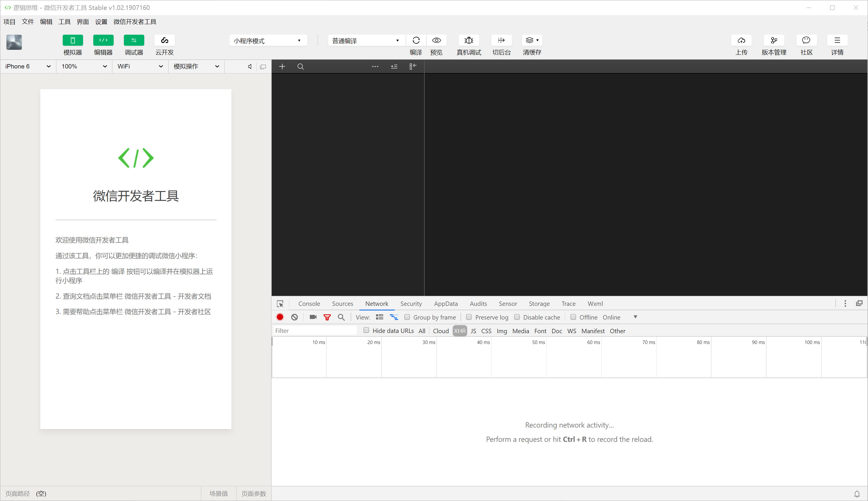The width and height of the screenshot is (868, 501).
Task: Switch to large request rows view icon
Action: coord(379,317)
